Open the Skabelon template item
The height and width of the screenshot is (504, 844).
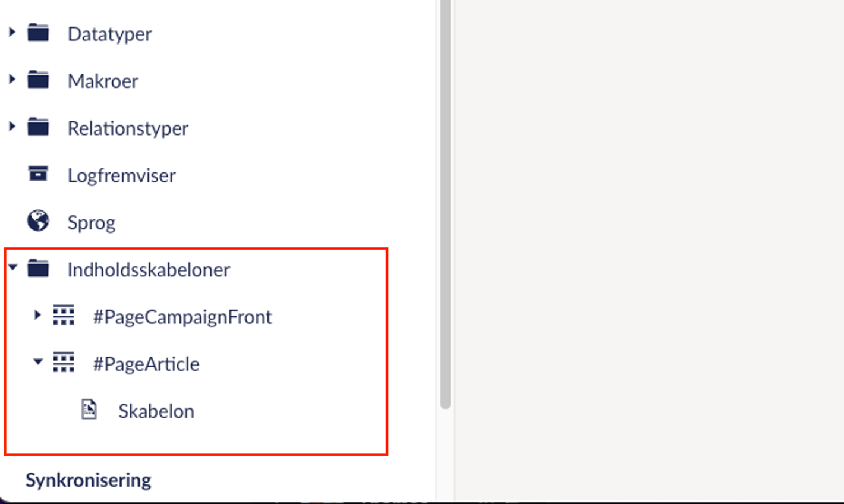pyautogui.click(x=156, y=411)
